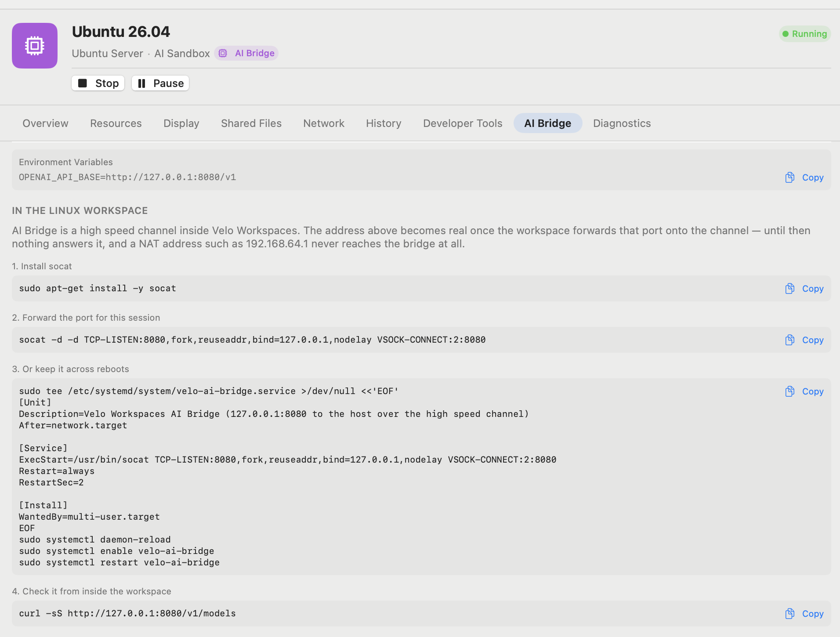The width and height of the screenshot is (840, 637).
Task: Click the AI Bridge badge chip icon
Action: 223,53
